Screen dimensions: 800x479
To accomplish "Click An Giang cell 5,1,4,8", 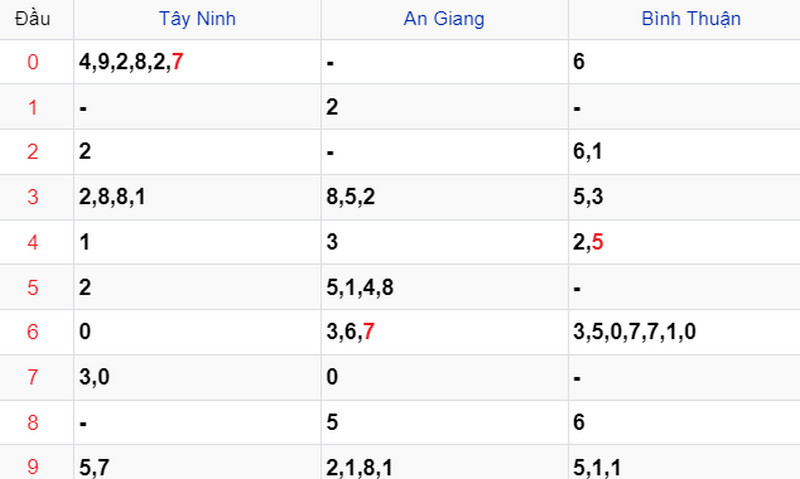I will 359,287.
